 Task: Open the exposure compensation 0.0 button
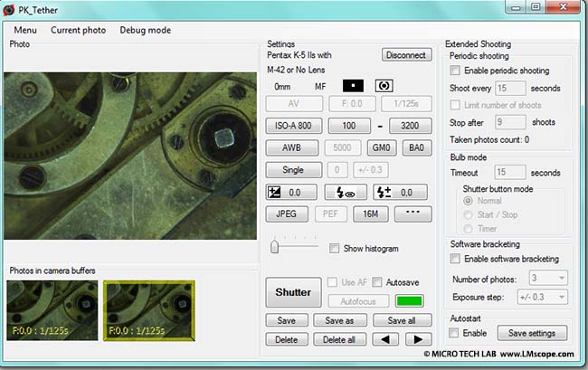[x=291, y=193]
